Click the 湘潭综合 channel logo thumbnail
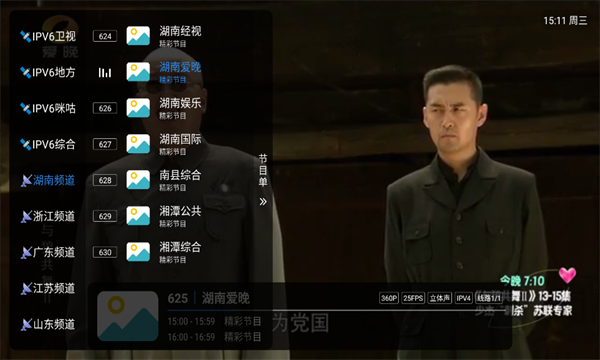Screen dimensions: 600x360 138,252
